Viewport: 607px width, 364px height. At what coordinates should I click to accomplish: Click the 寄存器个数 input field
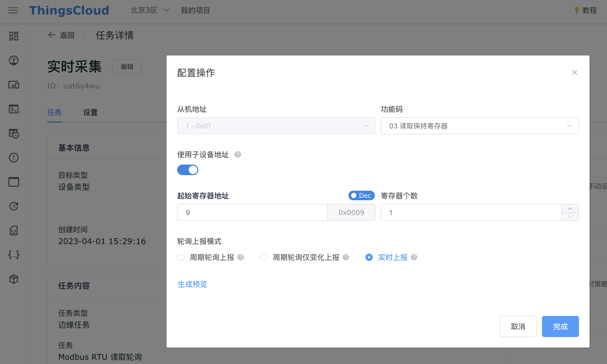tap(471, 212)
